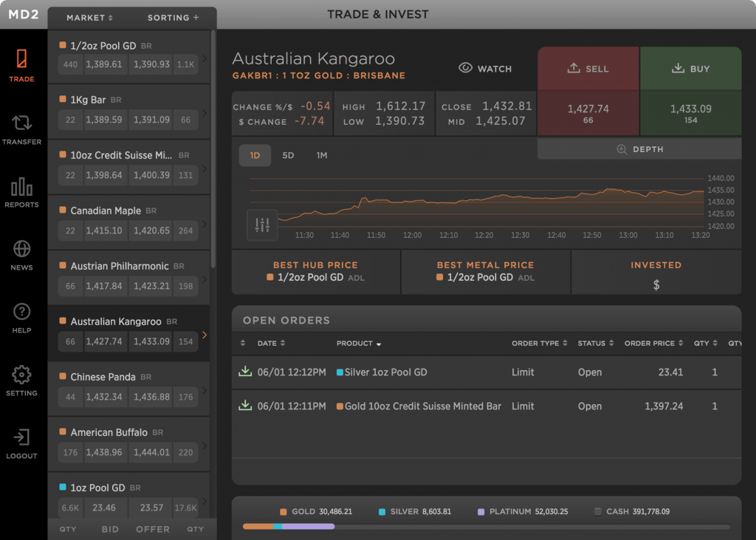Sort open orders by Product column
The image size is (756, 540).
(x=359, y=344)
